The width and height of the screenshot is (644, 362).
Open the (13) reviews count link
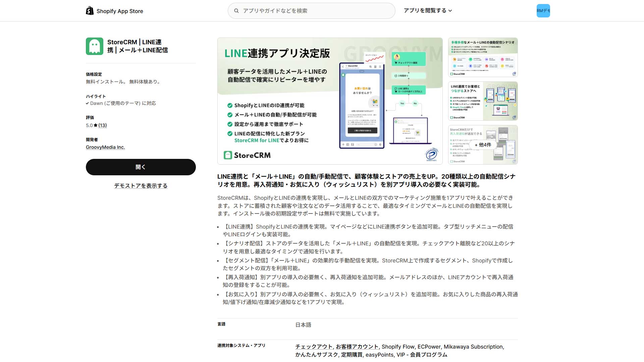pos(103,125)
